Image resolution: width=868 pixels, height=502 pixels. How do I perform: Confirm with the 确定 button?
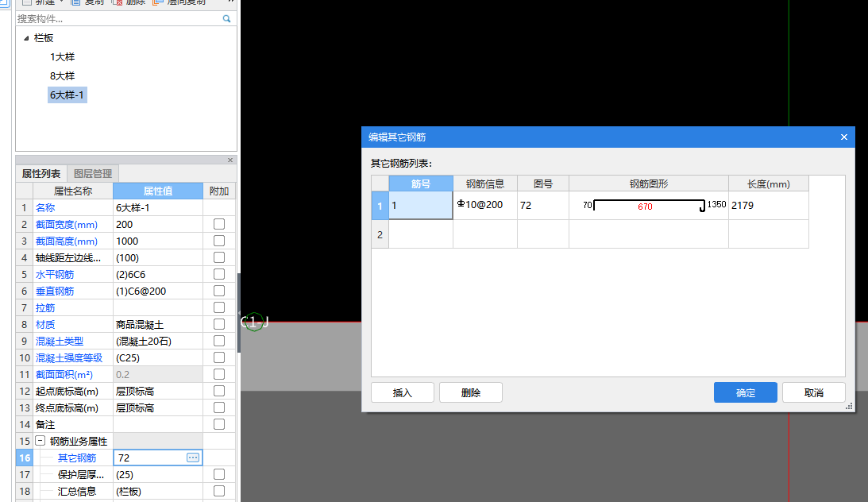point(745,392)
